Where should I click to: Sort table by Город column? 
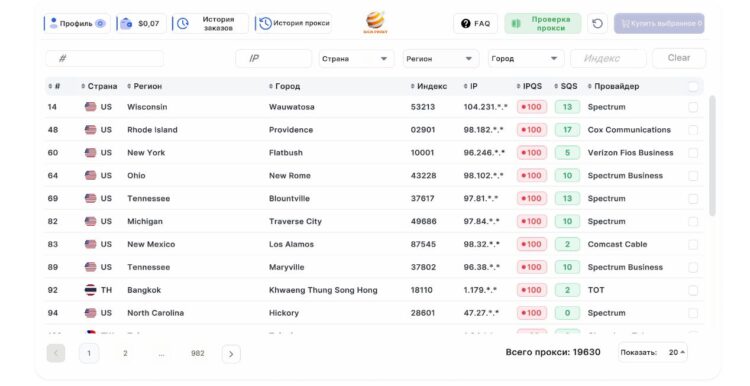284,86
